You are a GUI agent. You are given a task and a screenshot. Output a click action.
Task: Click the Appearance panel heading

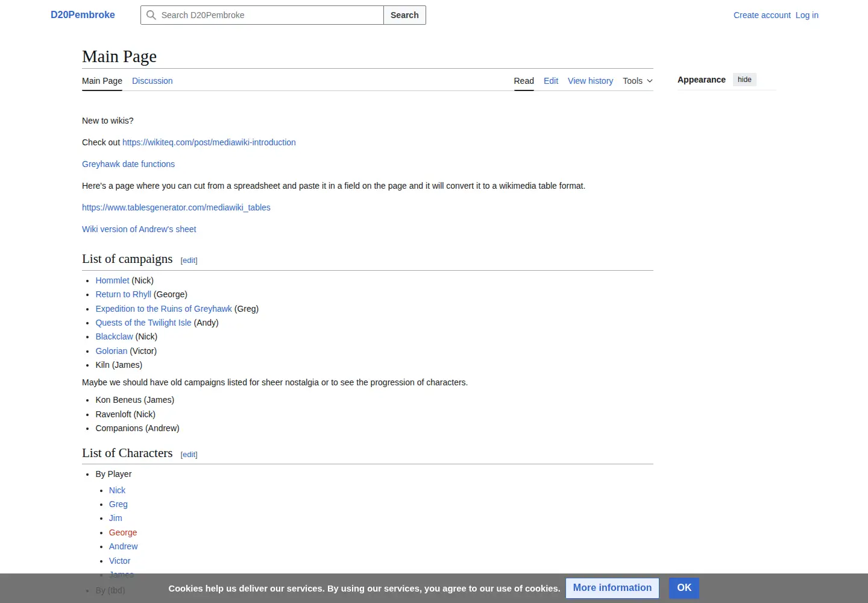pyautogui.click(x=702, y=80)
